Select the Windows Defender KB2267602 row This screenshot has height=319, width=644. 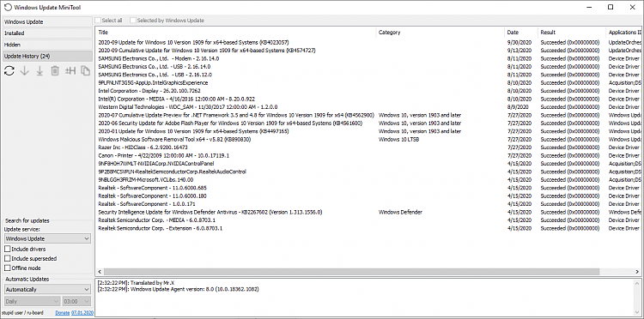pyautogui.click(x=369, y=212)
